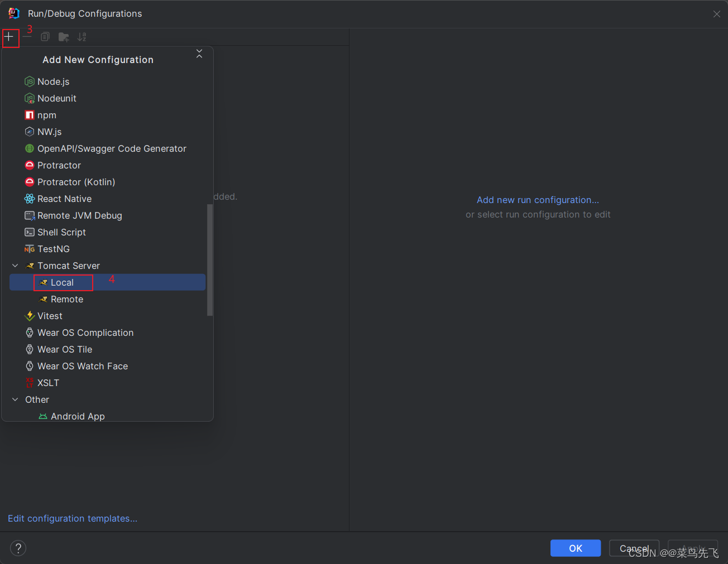The image size is (728, 564).
Task: Click the Cancel button
Action: coord(634,548)
